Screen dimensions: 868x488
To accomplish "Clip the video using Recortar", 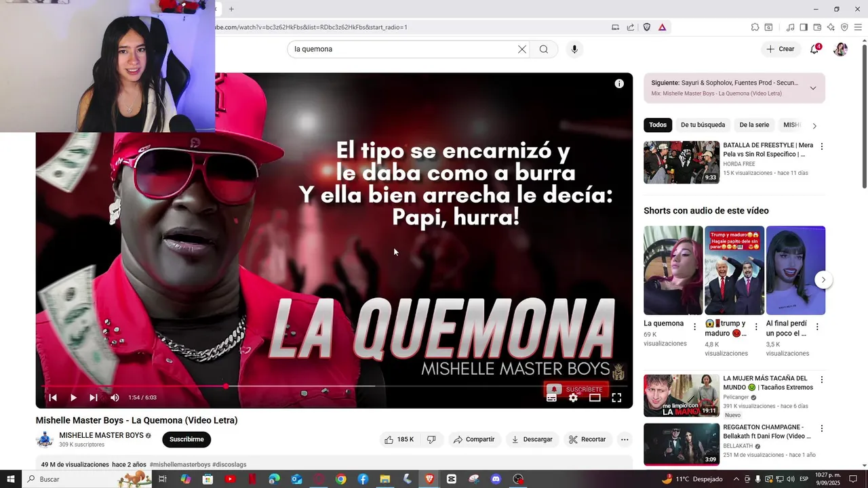I will (x=587, y=440).
